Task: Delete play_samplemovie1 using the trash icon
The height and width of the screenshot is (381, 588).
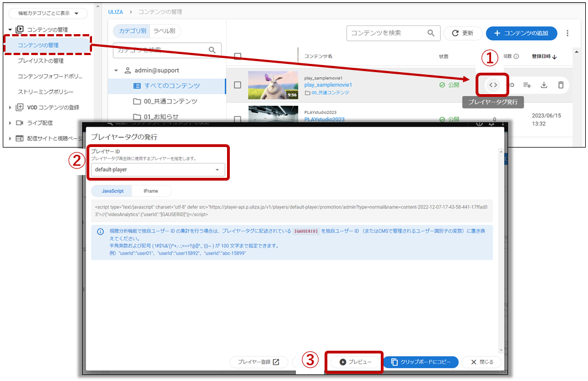Action: (560, 85)
